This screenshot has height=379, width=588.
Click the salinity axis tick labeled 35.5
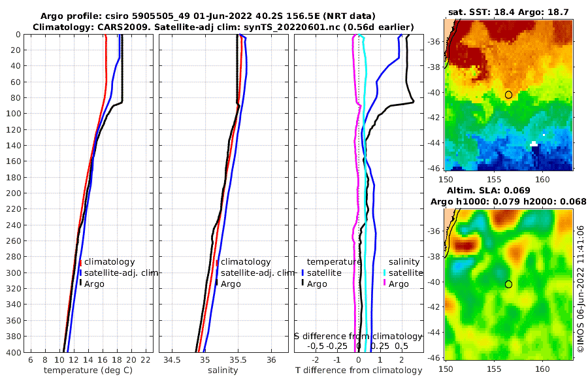click(x=238, y=360)
